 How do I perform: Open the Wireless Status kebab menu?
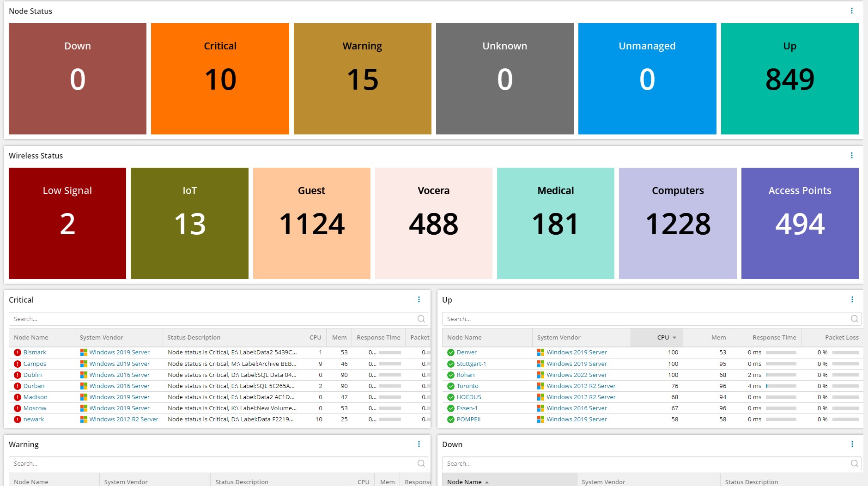(x=852, y=155)
